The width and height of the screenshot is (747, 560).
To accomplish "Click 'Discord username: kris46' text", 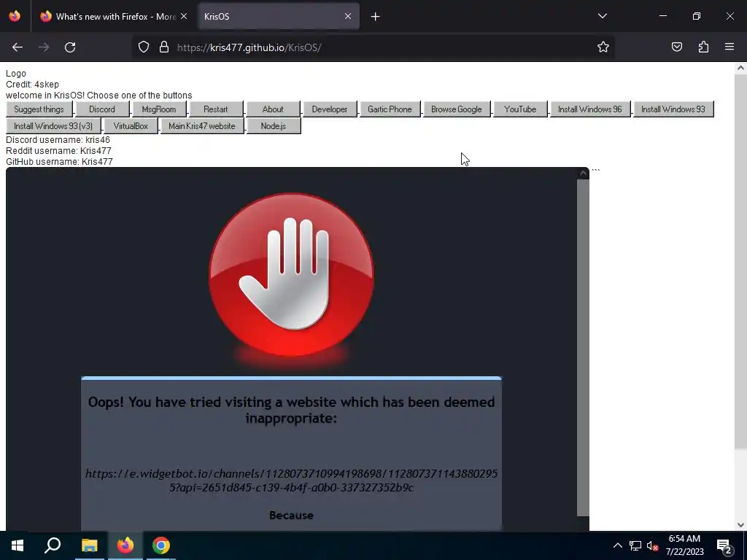I will [58, 140].
